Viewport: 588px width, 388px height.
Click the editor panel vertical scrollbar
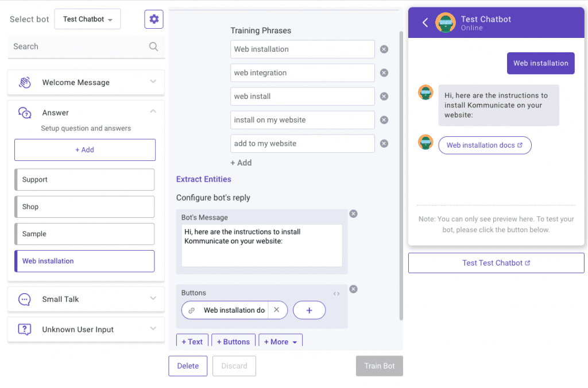click(401, 176)
